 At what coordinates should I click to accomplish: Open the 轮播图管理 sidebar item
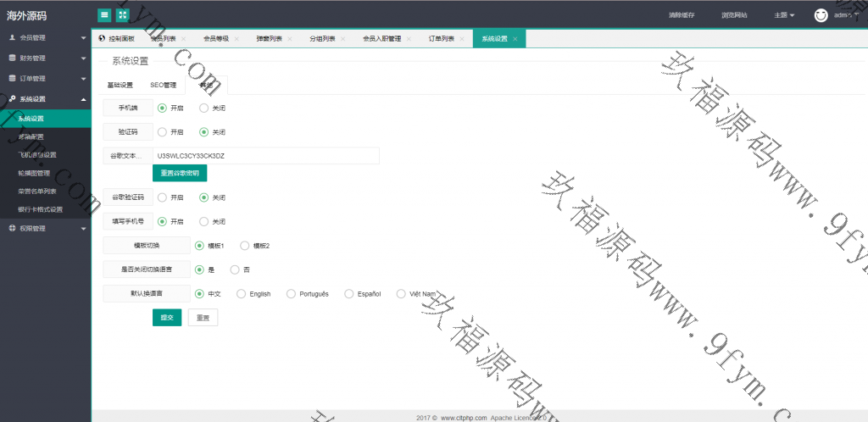click(x=34, y=173)
